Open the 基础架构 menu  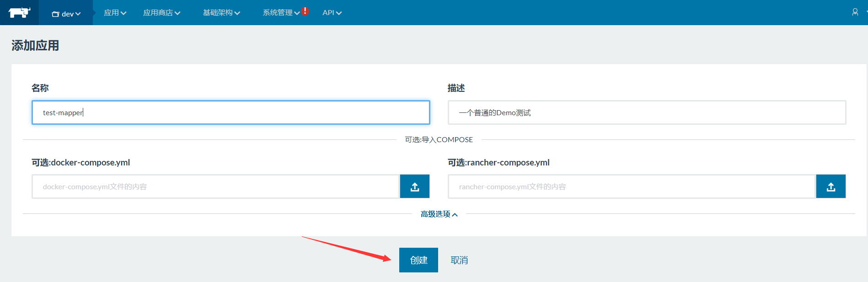pos(221,13)
